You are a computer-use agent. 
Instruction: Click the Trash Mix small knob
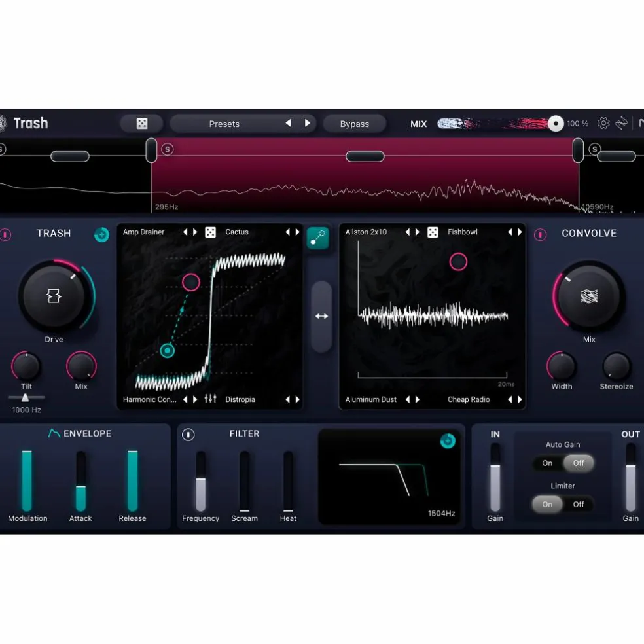pos(81,366)
